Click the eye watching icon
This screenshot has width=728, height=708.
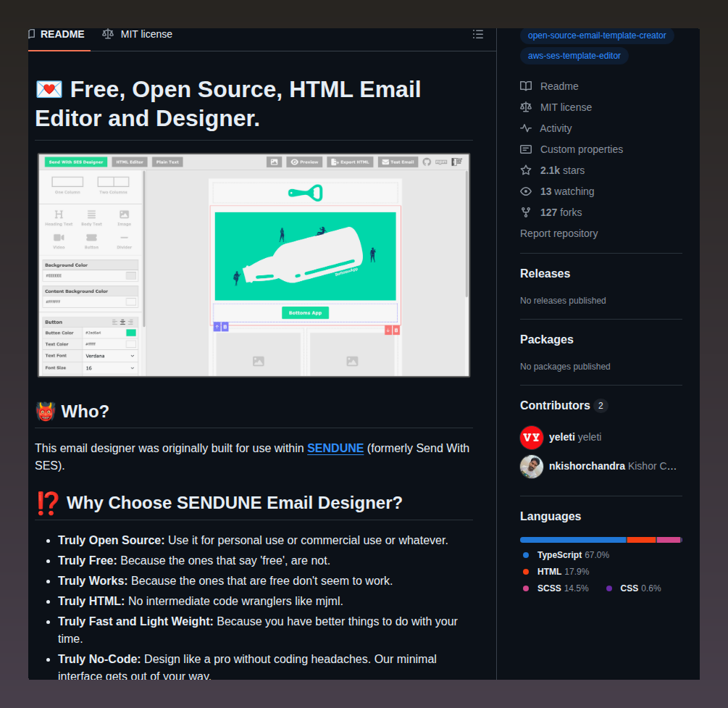point(526,191)
